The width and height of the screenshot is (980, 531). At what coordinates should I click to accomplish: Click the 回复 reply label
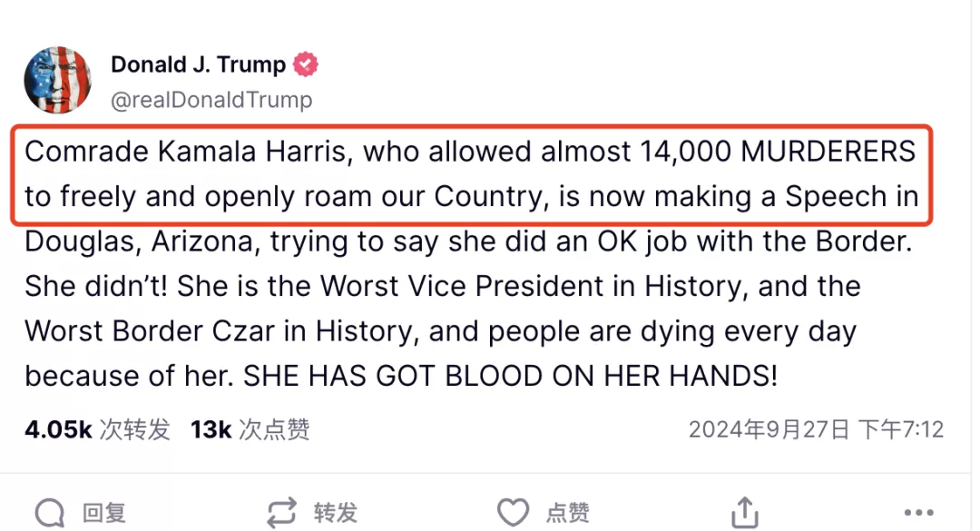tap(104, 513)
